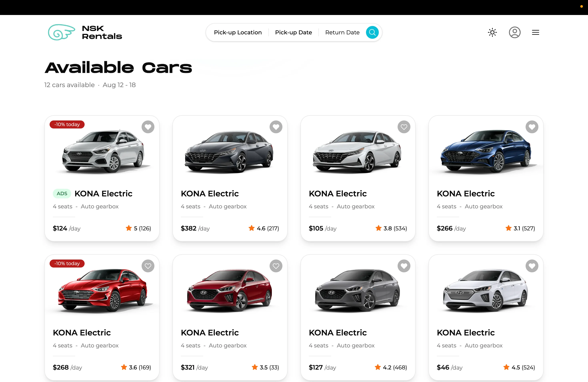Toggle the light/dark theme sun icon
The image size is (588, 382).
click(x=492, y=32)
